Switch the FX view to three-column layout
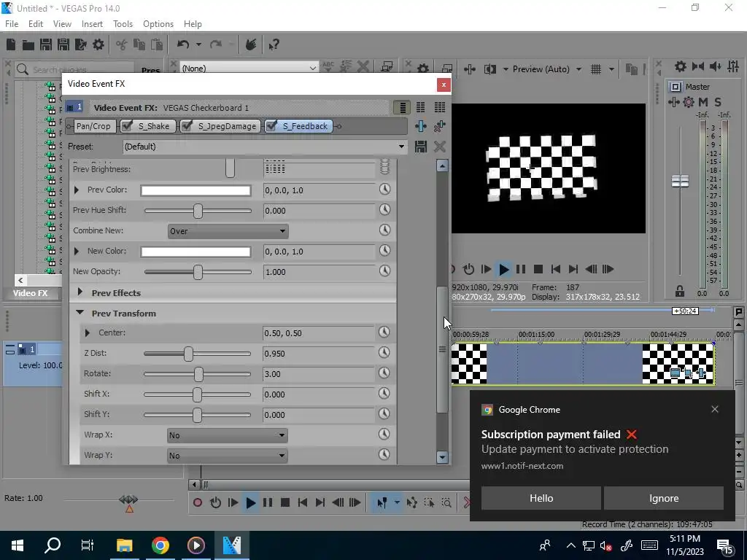The height and width of the screenshot is (560, 747). pos(439,108)
